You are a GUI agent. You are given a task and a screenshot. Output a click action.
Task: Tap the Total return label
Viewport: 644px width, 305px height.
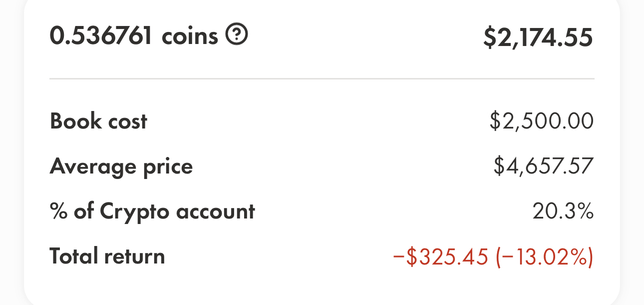click(x=107, y=256)
